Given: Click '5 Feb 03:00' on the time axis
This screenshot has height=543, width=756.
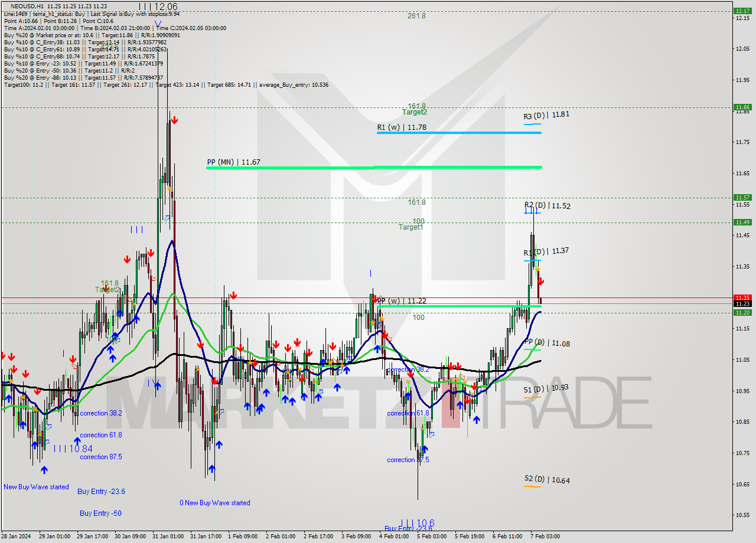Looking at the screenshot, I should (432, 537).
